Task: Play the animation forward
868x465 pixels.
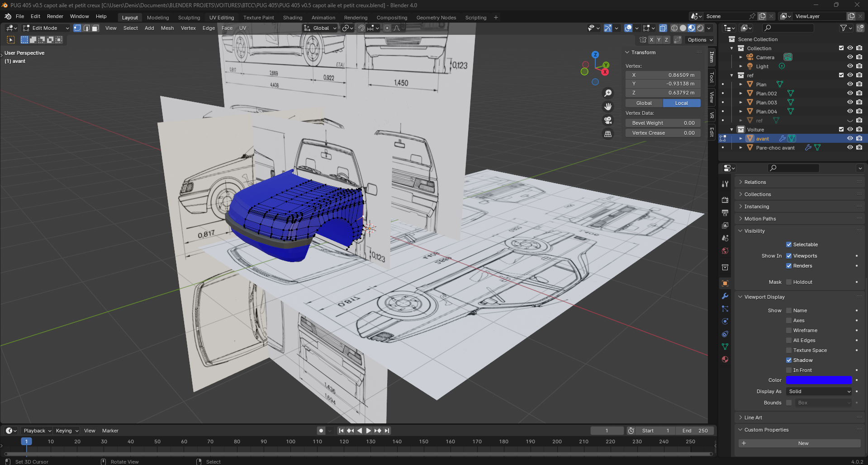Action: pyautogui.click(x=368, y=431)
